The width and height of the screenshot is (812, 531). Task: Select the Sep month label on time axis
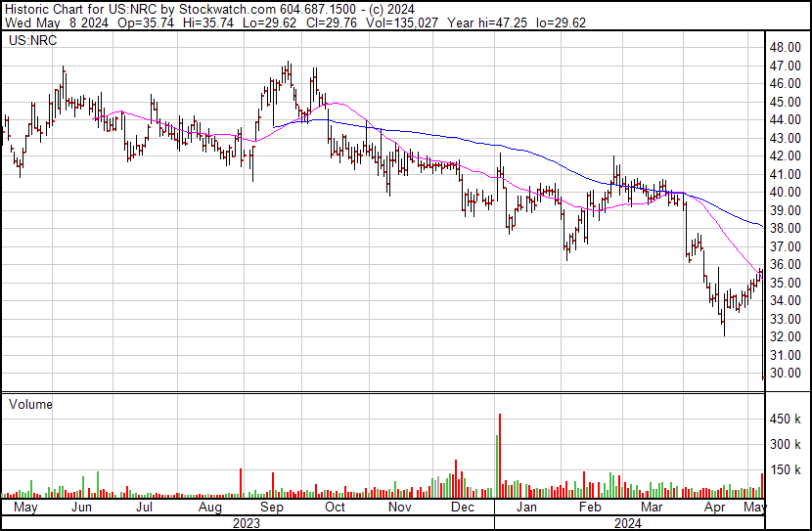pyautogui.click(x=272, y=509)
